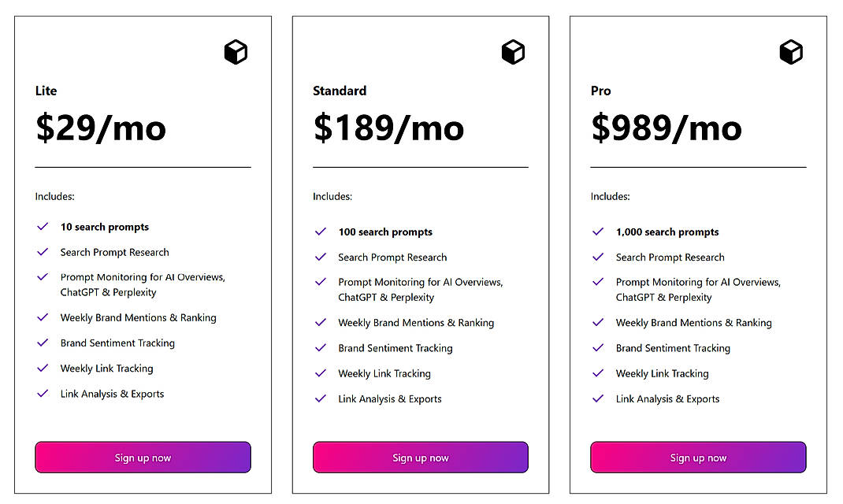Click the cube icon on Lite plan
The width and height of the screenshot is (843, 504).
coord(236,52)
